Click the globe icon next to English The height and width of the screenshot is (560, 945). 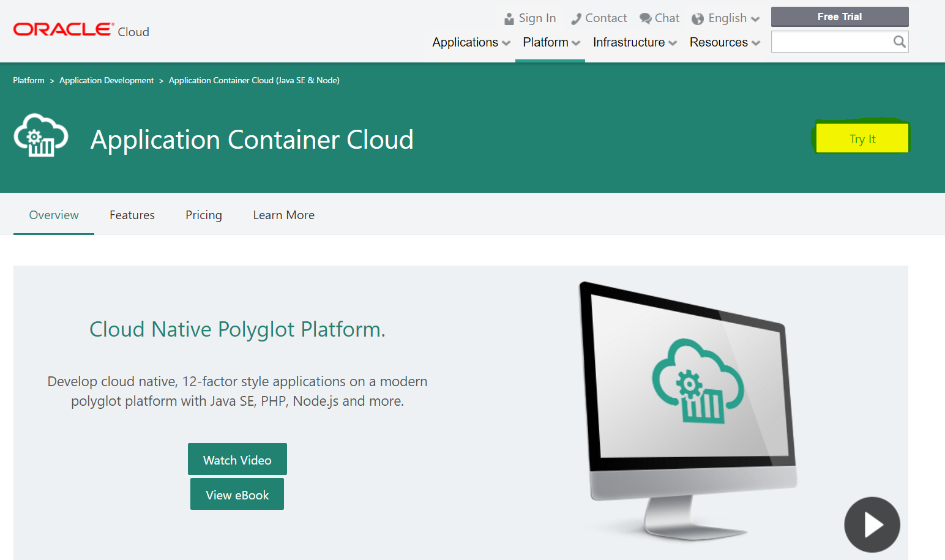697,18
